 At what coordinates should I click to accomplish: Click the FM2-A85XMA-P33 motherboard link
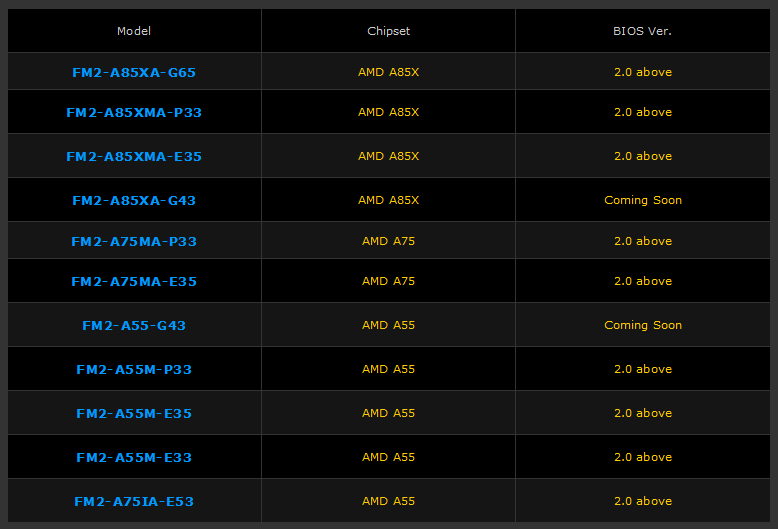click(x=134, y=112)
